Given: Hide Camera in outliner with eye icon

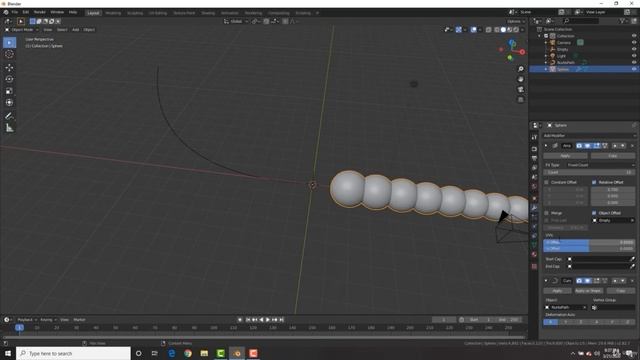Looking at the screenshot, I should (x=634, y=42).
